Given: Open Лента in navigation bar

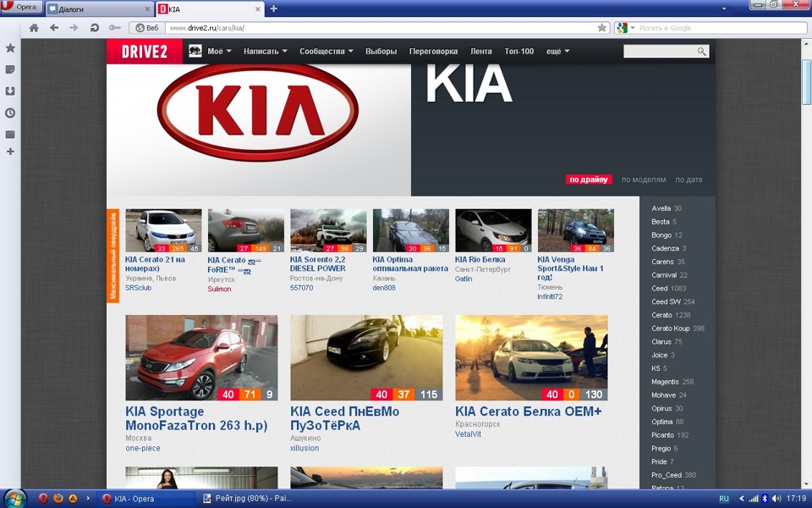Looking at the screenshot, I should click(x=481, y=52).
